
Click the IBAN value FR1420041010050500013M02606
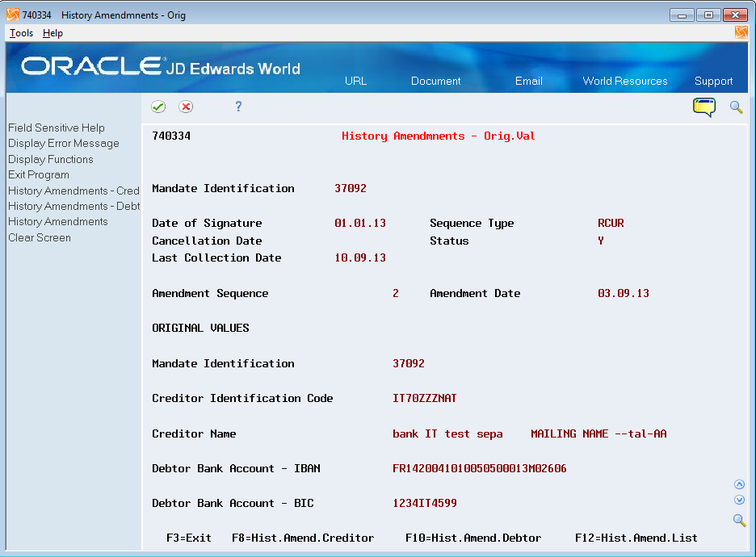click(479, 468)
